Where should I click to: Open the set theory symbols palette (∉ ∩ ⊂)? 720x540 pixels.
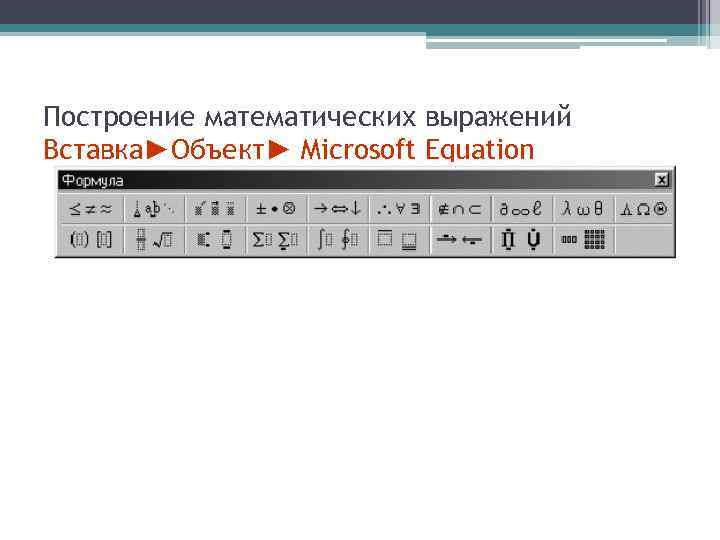coord(461,209)
